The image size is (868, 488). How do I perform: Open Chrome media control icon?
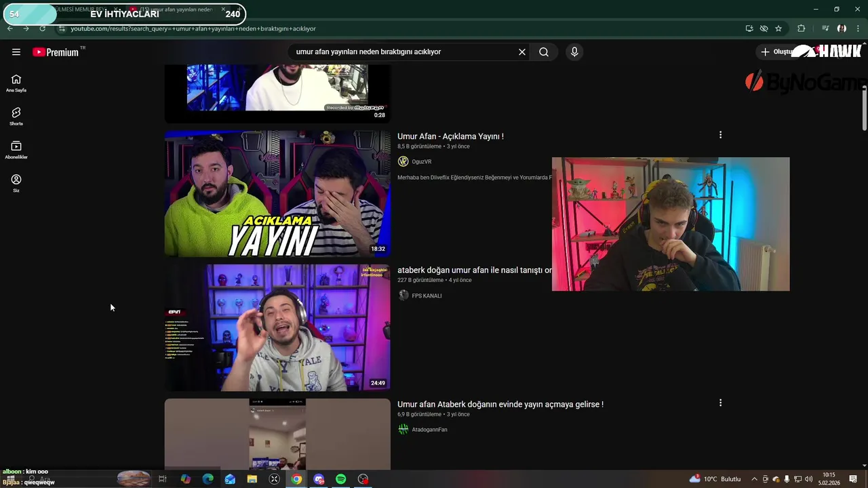[825, 28]
